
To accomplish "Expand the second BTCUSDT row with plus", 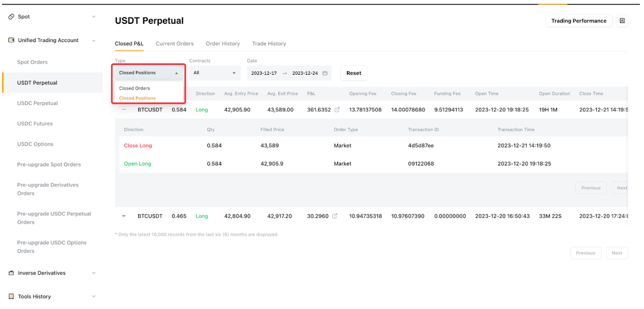I will 124,216.
